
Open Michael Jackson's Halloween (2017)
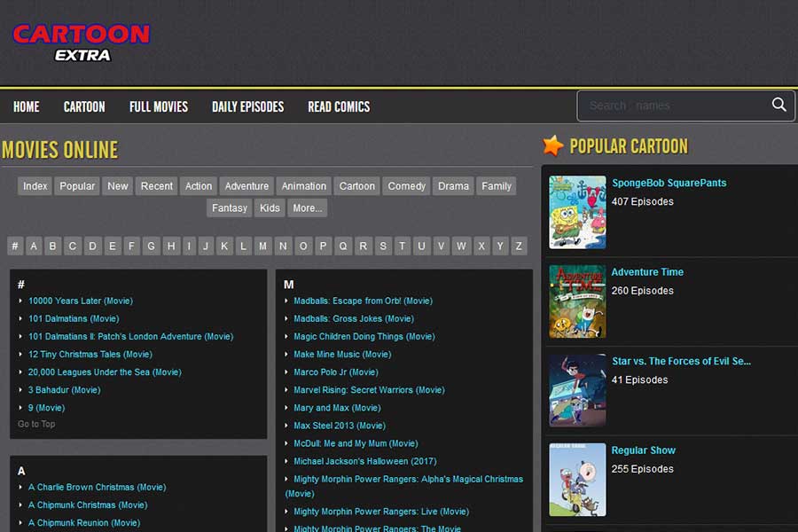365,461
